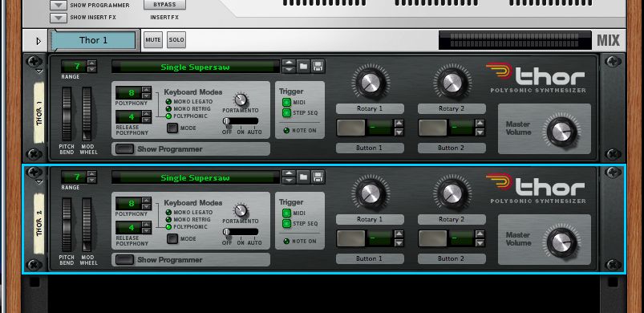Expand Show Programmer arrow at top

[59, 6]
